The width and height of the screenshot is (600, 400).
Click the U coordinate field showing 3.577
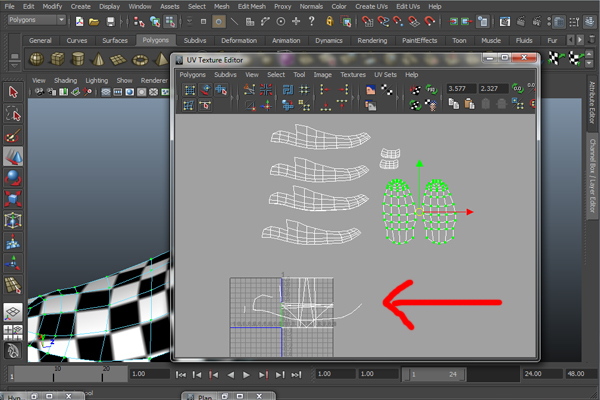point(461,89)
